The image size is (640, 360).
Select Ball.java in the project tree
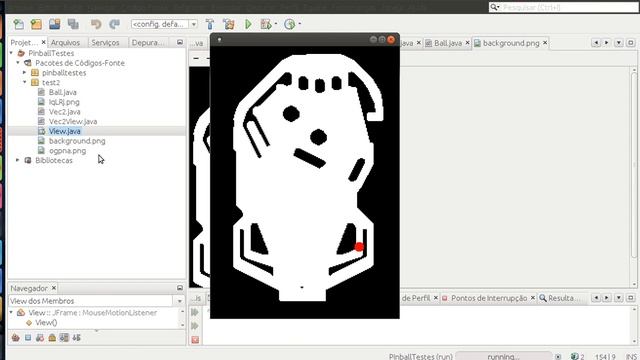pos(62,92)
